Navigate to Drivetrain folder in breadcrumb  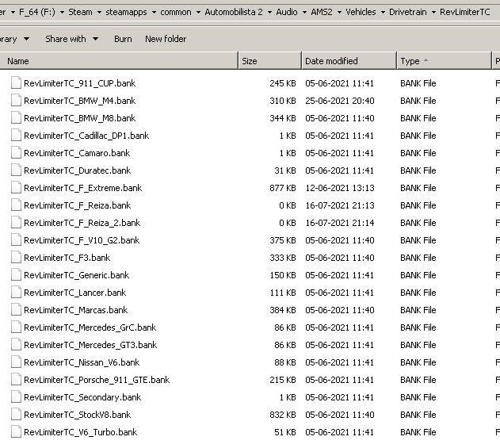tap(408, 12)
